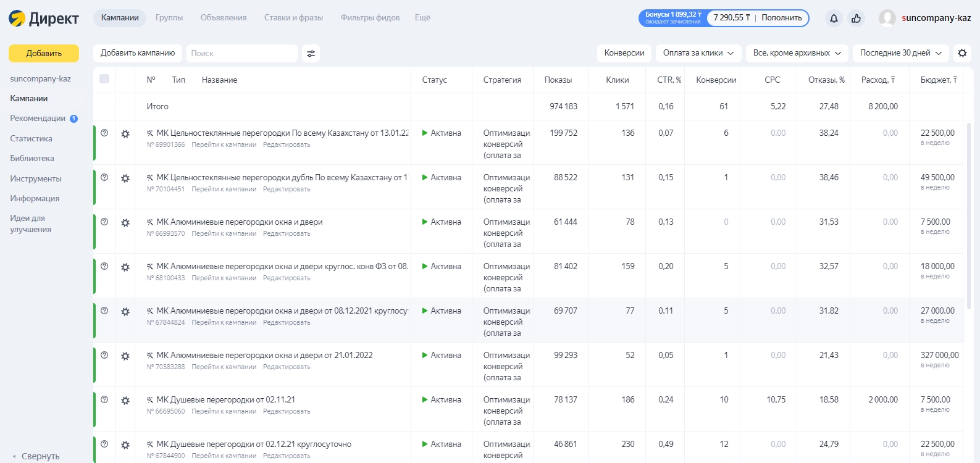Screen dimensions: 980x463
Task: Switch to the Группы tab
Action: [x=169, y=18]
